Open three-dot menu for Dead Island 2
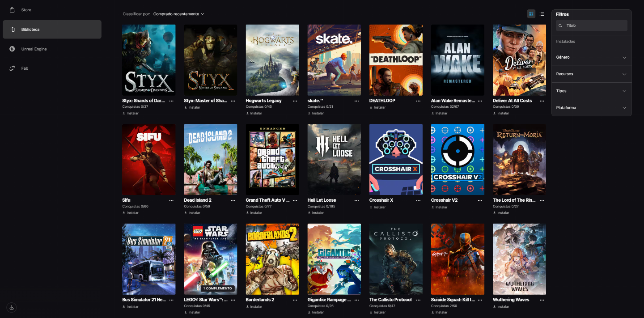 click(x=233, y=201)
